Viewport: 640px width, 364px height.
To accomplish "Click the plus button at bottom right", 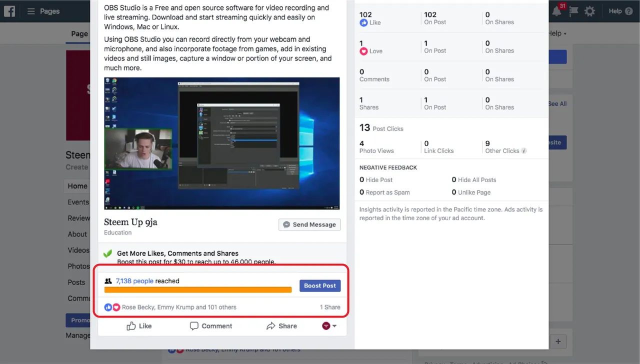I will (558, 342).
